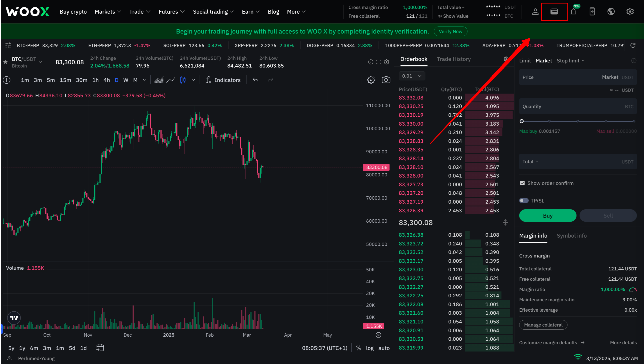Click the green Buy button

tap(548, 215)
